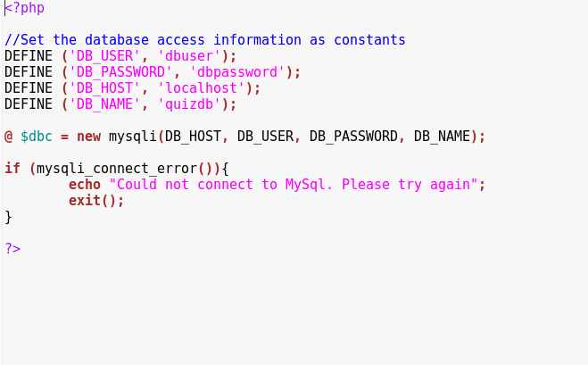This screenshot has height=365, width=588.
Task: Click the closing curly brace
Action: 8,217
